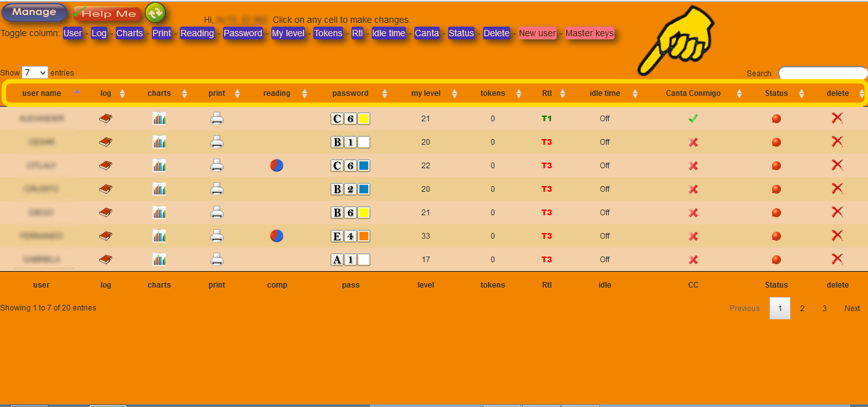
Task: Click the printer icon in the T1 row
Action: [x=217, y=119]
